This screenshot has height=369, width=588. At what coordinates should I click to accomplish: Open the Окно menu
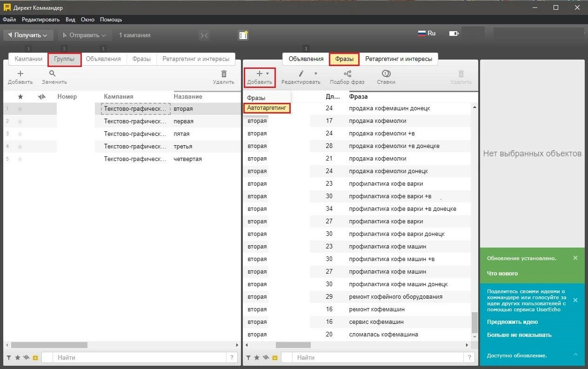point(87,20)
